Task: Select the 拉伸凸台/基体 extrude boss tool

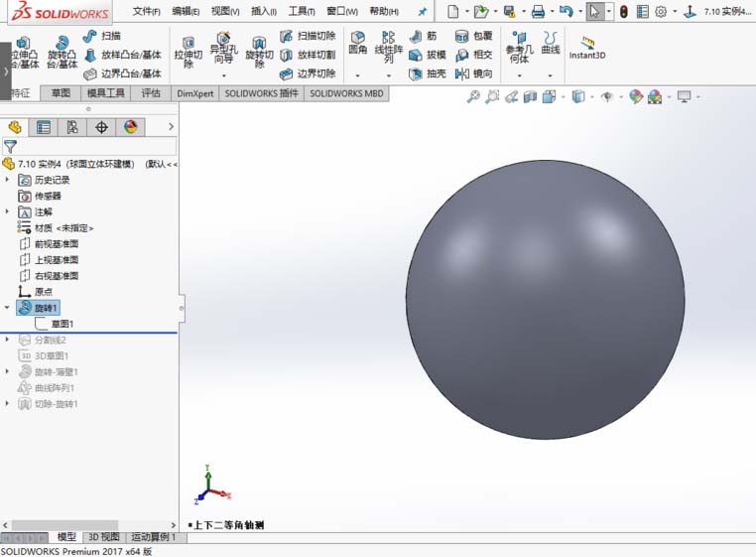Action: point(24,53)
